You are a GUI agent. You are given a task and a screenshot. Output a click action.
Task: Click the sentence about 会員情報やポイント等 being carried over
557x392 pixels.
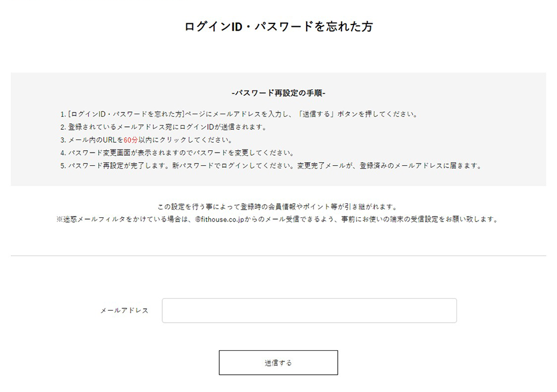point(278,206)
